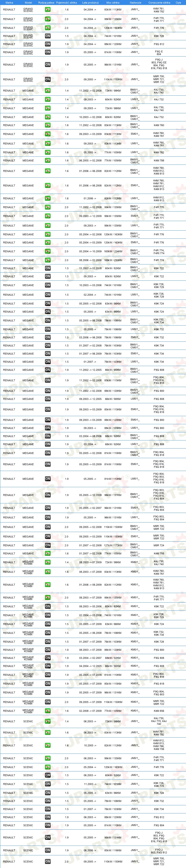This screenshot has width=186, height=868.
Task: Click the Nadwozie column header
Action: pyautogui.click(x=135, y=2)
